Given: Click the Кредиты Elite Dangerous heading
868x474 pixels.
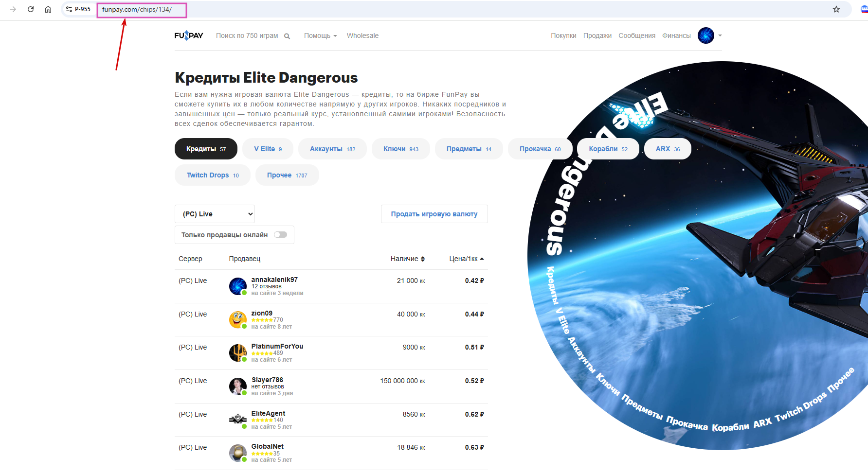Looking at the screenshot, I should [266, 78].
